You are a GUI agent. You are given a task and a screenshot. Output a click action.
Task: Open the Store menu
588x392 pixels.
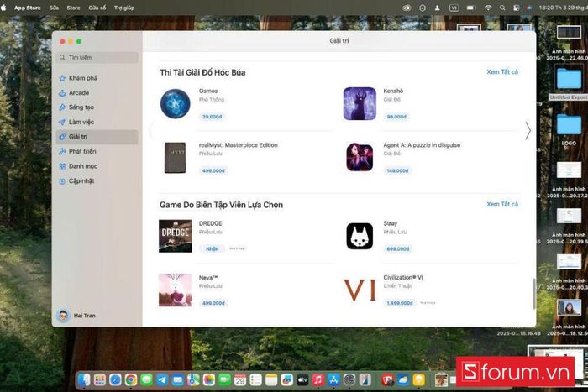[74, 8]
